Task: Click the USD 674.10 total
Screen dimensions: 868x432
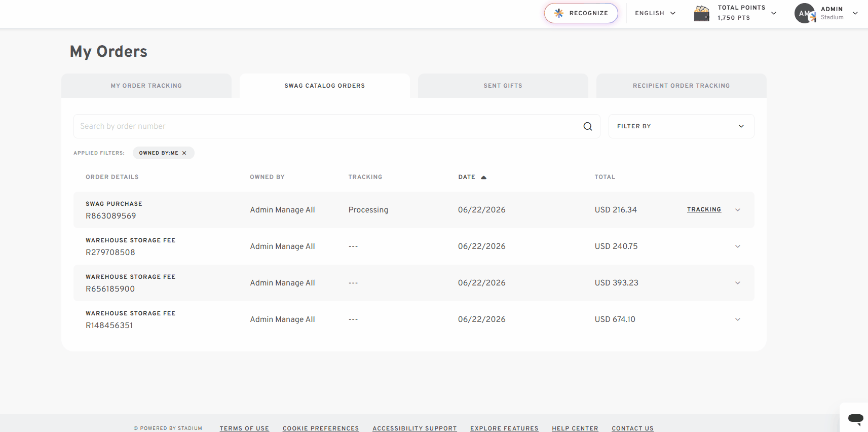Action: click(x=615, y=319)
